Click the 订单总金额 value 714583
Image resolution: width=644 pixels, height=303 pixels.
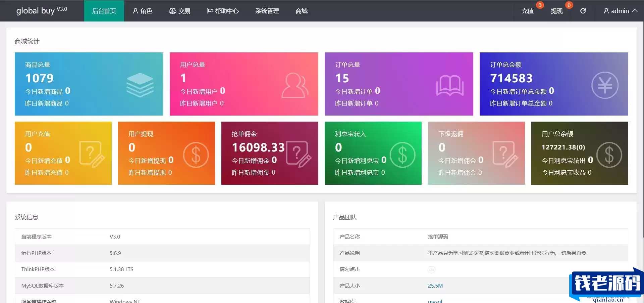coord(511,78)
